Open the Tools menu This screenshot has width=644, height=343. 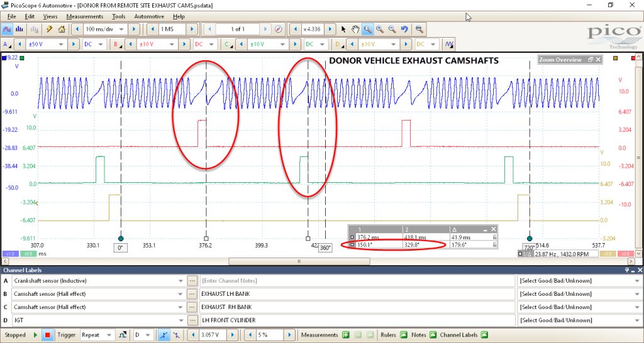pyautogui.click(x=119, y=16)
